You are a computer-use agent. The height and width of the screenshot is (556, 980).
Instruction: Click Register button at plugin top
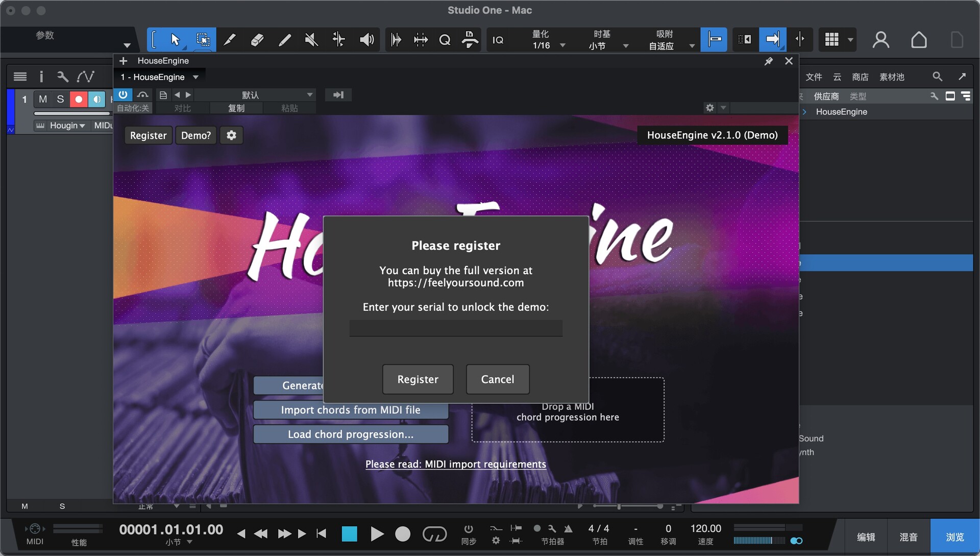[x=148, y=135]
